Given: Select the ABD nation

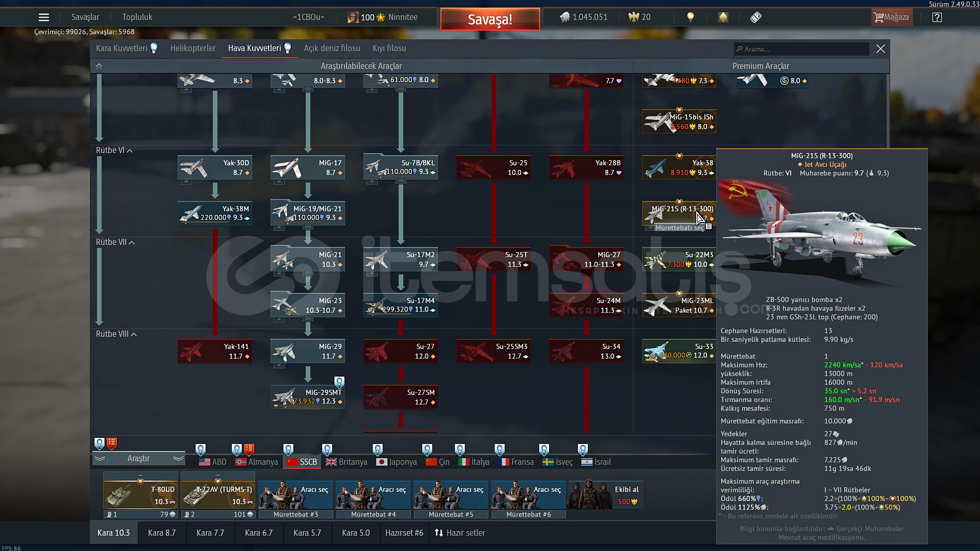Looking at the screenshot, I should tap(213, 462).
